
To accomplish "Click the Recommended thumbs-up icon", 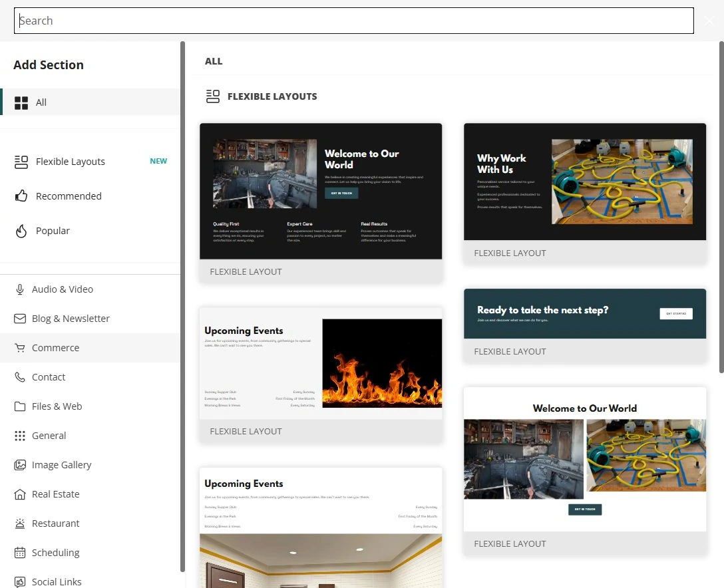I will pos(21,196).
